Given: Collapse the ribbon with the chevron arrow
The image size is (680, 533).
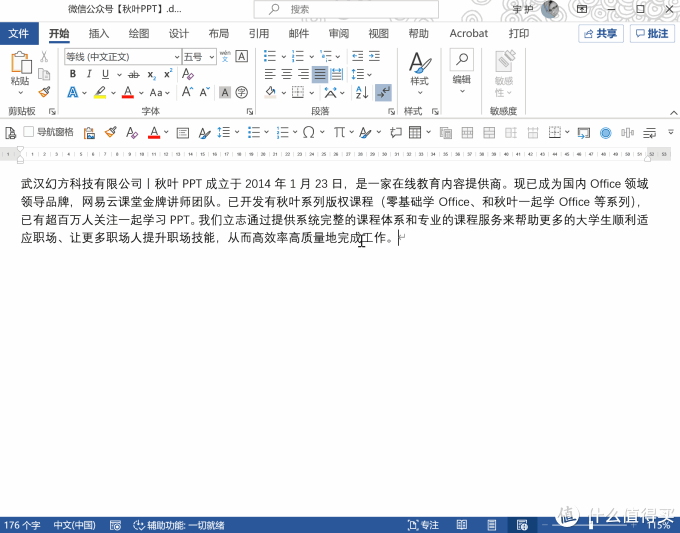Looking at the screenshot, I should [x=673, y=113].
